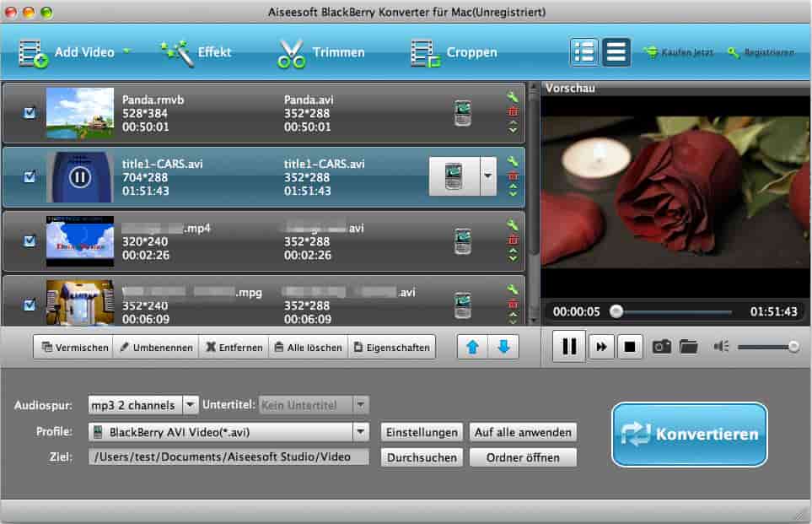
Task: Click the preview video image
Action: (x=675, y=192)
